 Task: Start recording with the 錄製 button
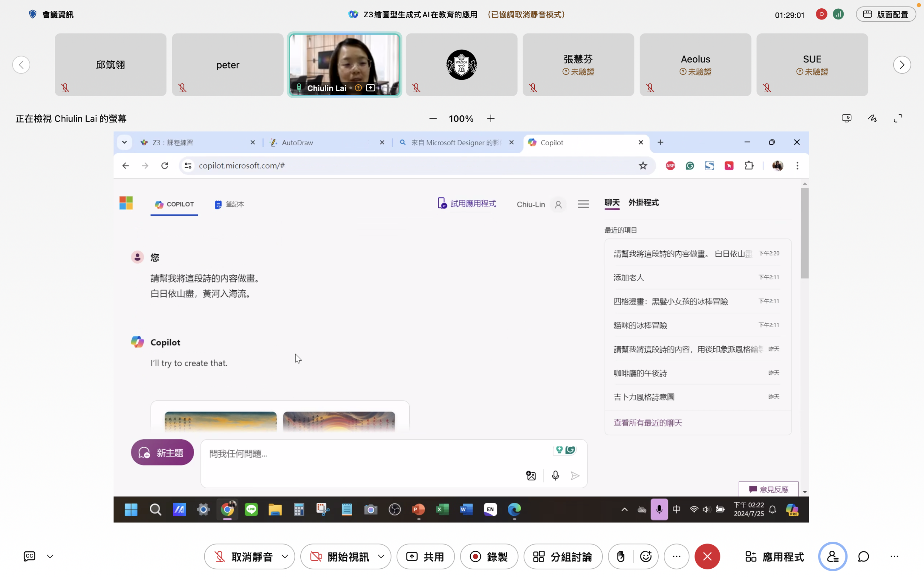(x=489, y=556)
